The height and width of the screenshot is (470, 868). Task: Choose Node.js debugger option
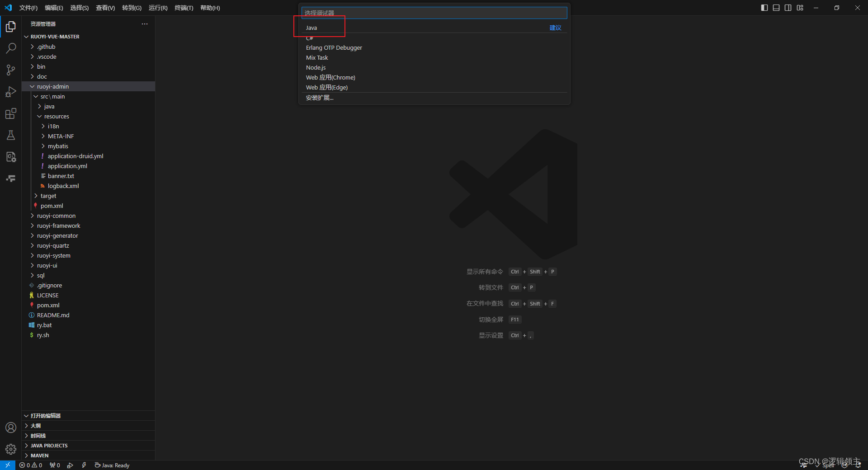coord(434,67)
